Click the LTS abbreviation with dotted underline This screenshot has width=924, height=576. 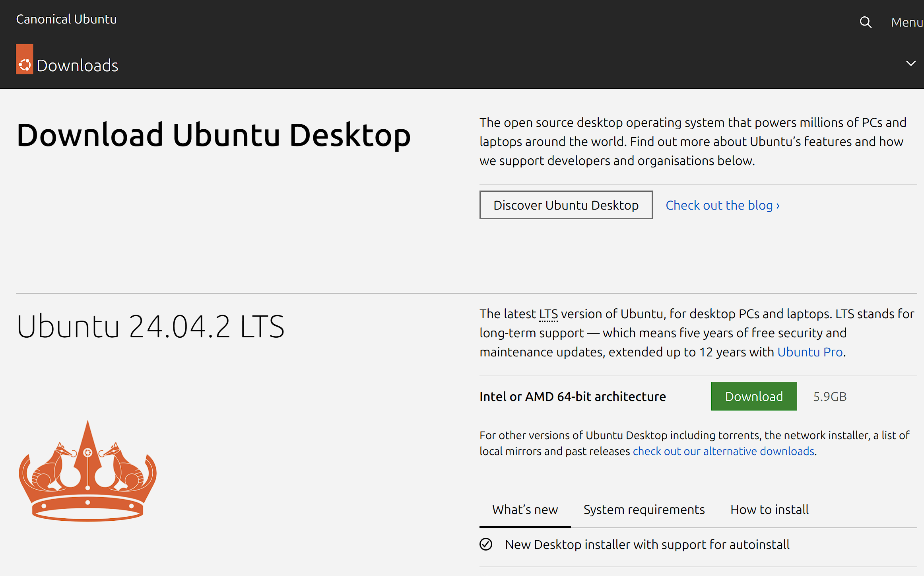coord(548,314)
